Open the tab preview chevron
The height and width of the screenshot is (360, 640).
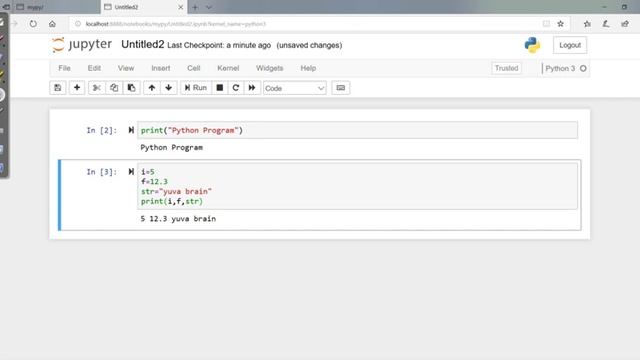(x=209, y=7)
